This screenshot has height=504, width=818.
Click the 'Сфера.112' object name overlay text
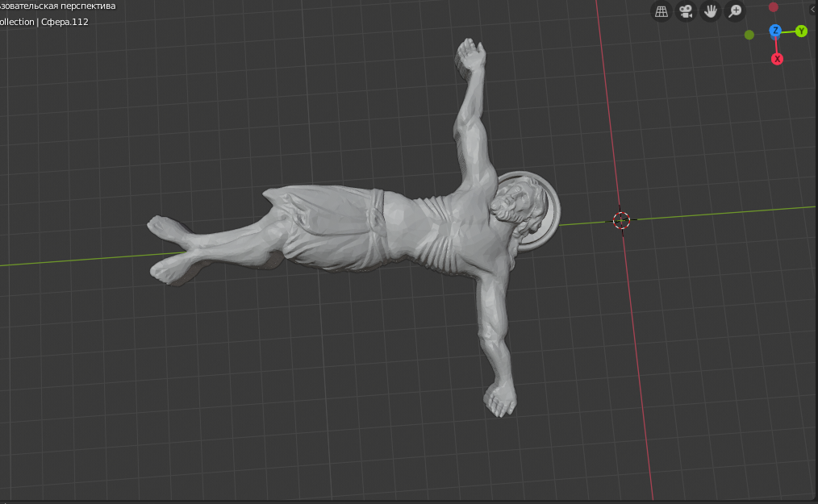coord(64,22)
